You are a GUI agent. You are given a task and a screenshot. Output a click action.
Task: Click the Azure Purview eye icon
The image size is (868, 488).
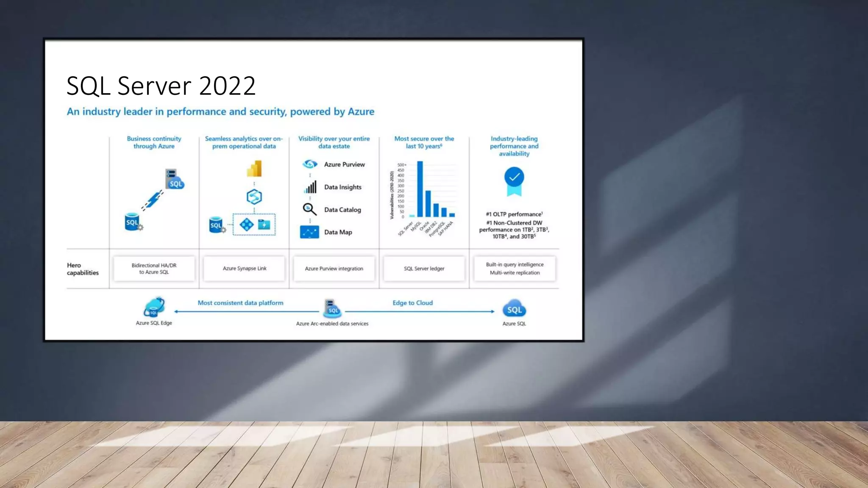[x=310, y=164]
